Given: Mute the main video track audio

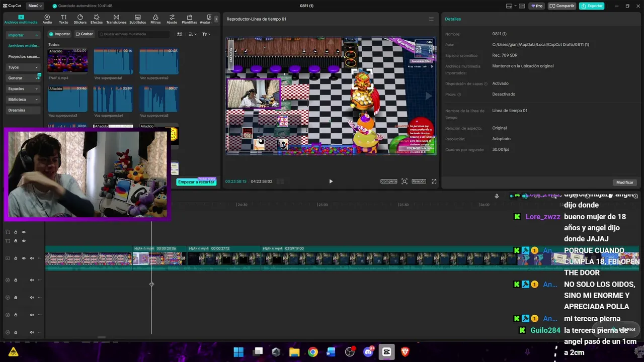Looking at the screenshot, I should [32, 258].
